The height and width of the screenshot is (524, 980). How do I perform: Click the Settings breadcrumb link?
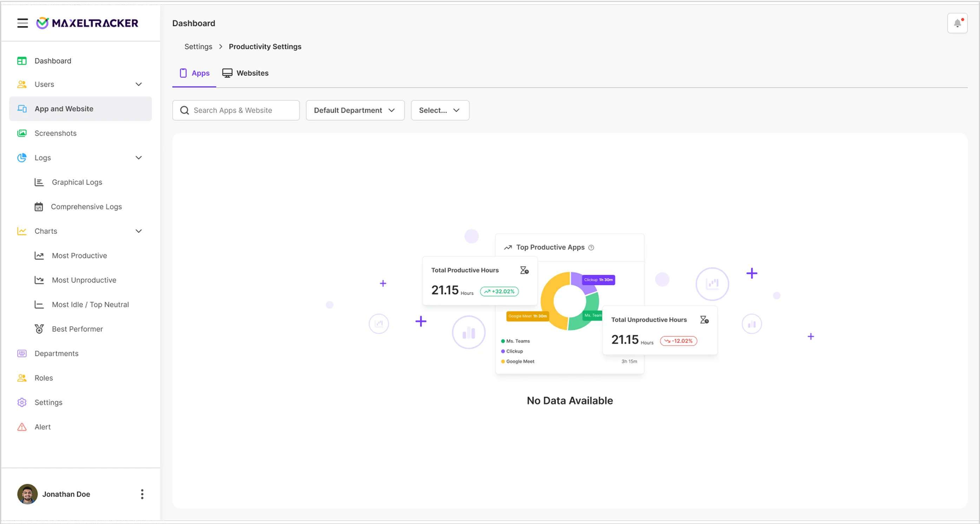pyautogui.click(x=198, y=47)
